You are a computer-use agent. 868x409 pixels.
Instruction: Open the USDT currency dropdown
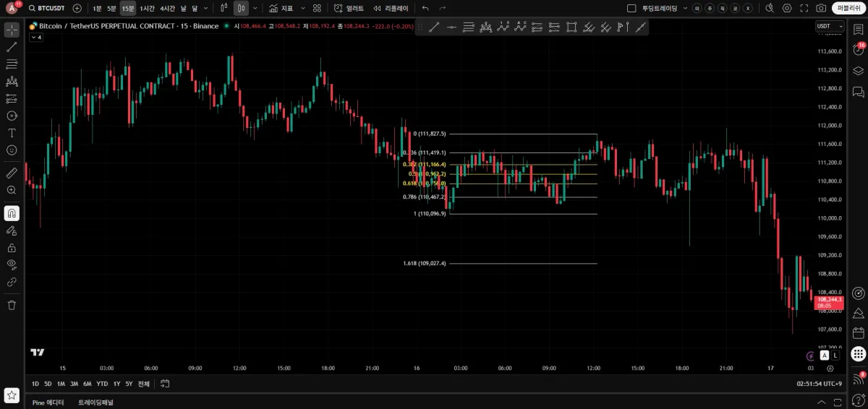tap(830, 26)
